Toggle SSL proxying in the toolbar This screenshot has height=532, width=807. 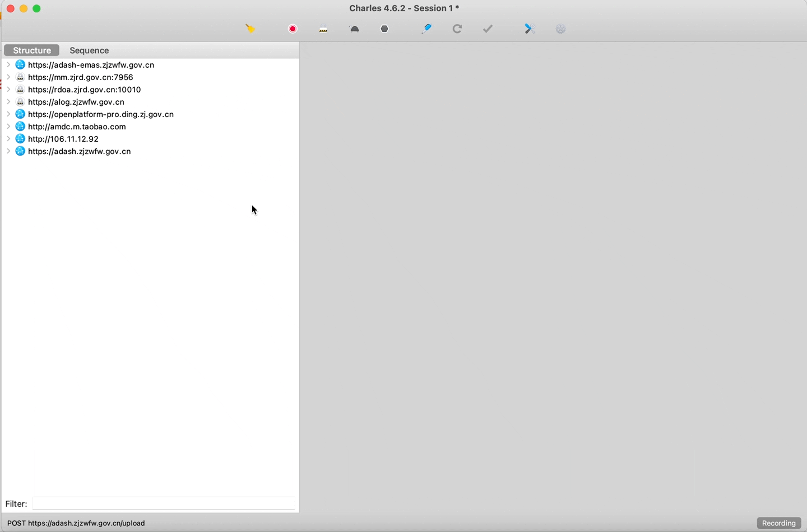click(323, 29)
